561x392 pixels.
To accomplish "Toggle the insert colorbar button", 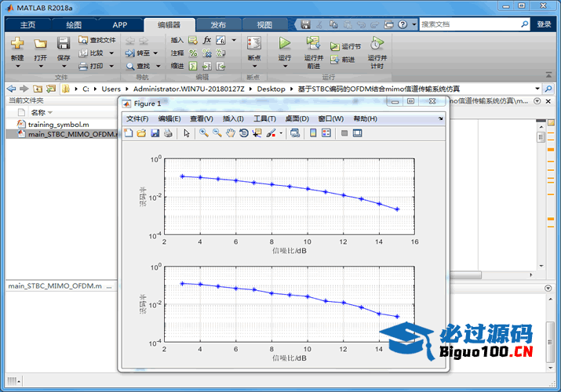I will tap(313, 133).
